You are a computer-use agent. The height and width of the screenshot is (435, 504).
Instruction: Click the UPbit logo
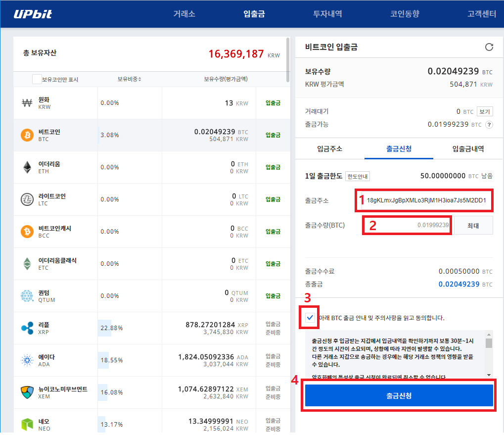pos(33,14)
